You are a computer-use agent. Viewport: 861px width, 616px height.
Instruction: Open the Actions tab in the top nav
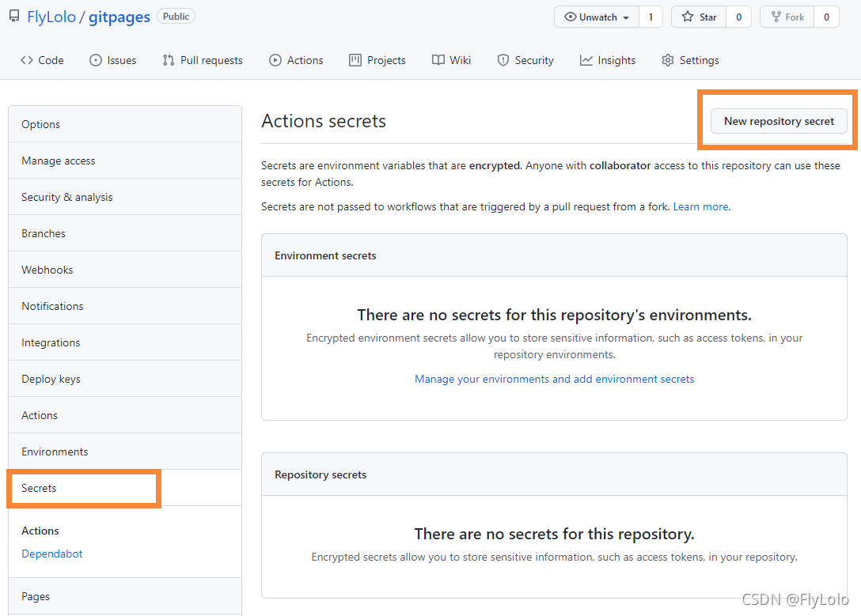296,60
